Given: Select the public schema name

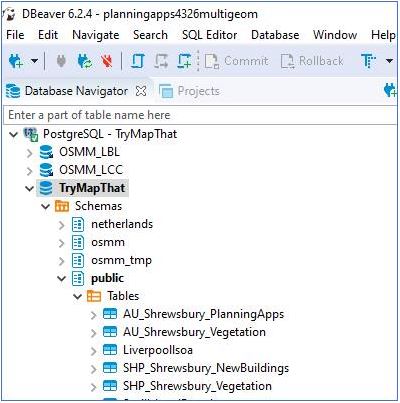Looking at the screenshot, I should tap(107, 279).
